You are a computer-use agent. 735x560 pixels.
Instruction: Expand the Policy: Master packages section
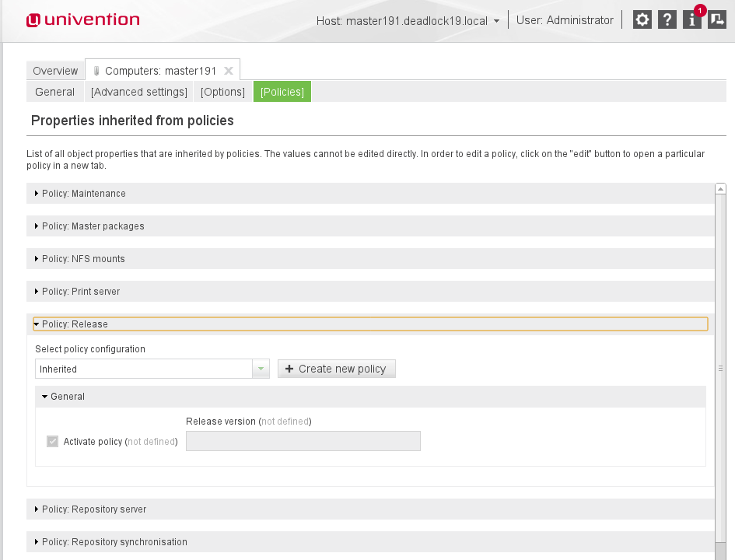pyautogui.click(x=93, y=226)
